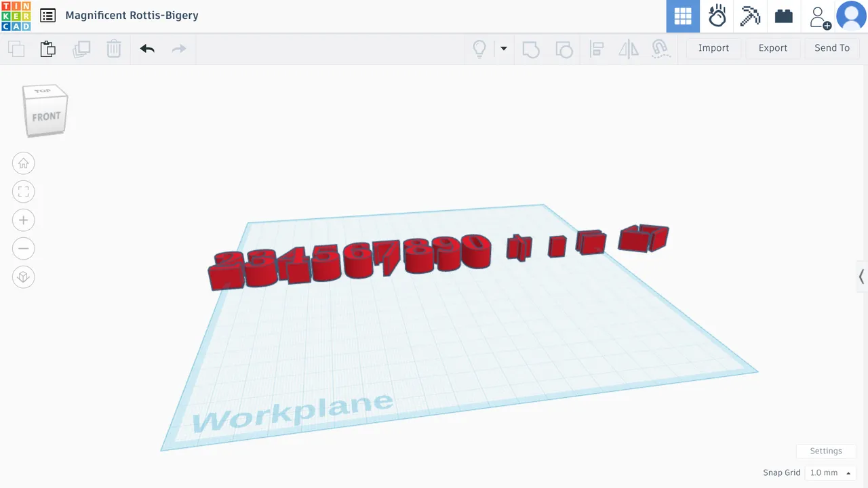This screenshot has height=488, width=868.
Task: Switch to 3D design grid view
Action: click(x=683, y=16)
